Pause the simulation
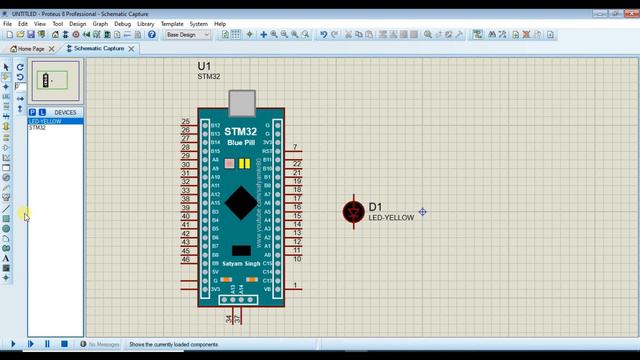This screenshot has width=640, height=360. tap(47, 344)
